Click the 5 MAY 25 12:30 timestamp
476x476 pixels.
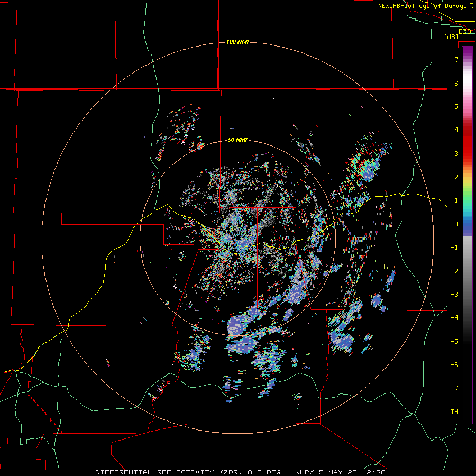(x=352, y=472)
